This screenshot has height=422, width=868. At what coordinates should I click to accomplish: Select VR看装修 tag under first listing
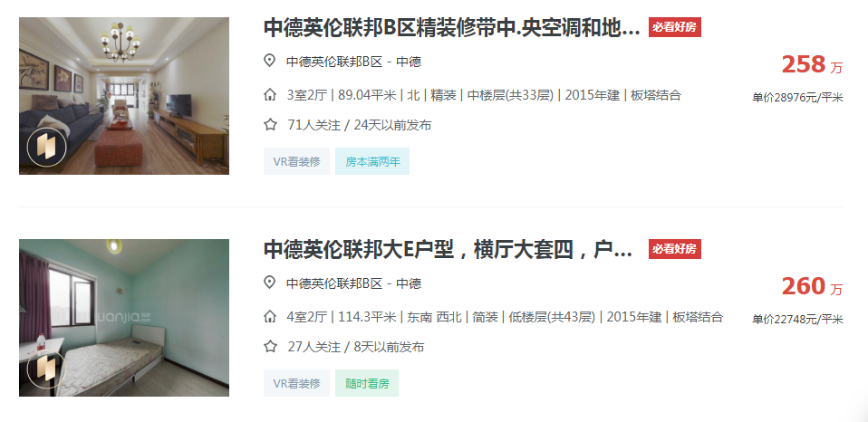click(x=296, y=161)
